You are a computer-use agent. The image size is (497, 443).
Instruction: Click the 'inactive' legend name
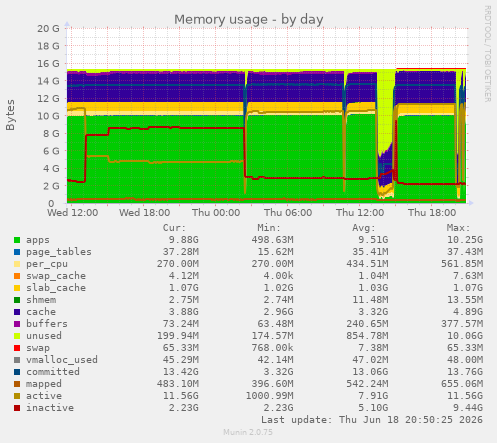tap(50, 408)
